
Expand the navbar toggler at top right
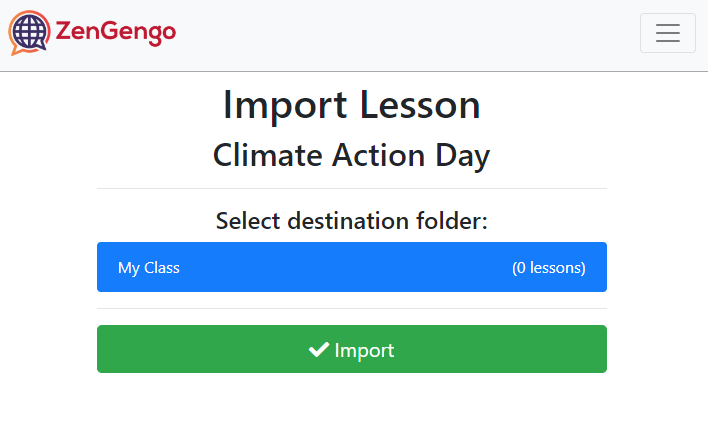tap(667, 33)
